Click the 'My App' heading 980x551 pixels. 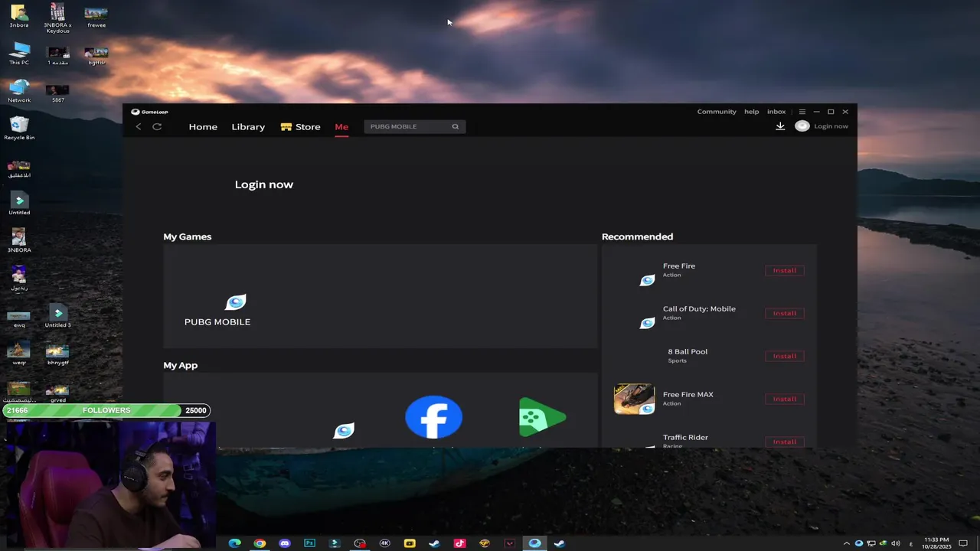[181, 365]
